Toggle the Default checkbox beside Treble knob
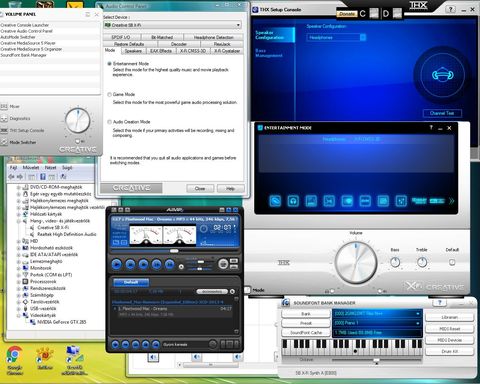The width and height of the screenshot is (480, 384). point(452,262)
